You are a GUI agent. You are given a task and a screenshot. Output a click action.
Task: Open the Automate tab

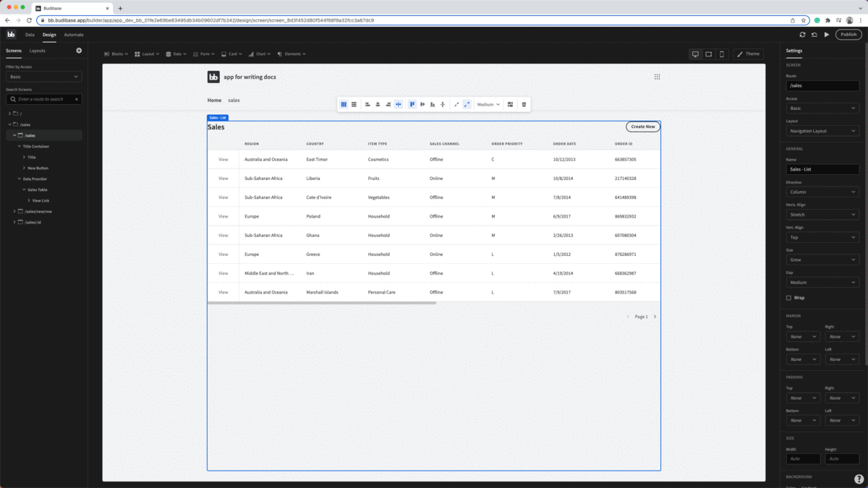point(73,35)
